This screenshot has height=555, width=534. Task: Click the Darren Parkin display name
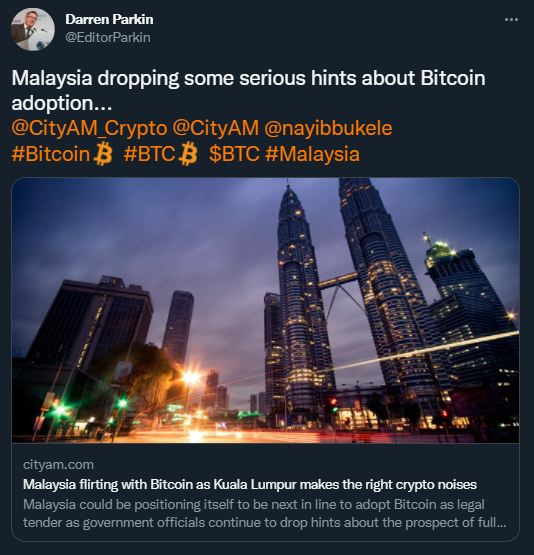[109, 19]
